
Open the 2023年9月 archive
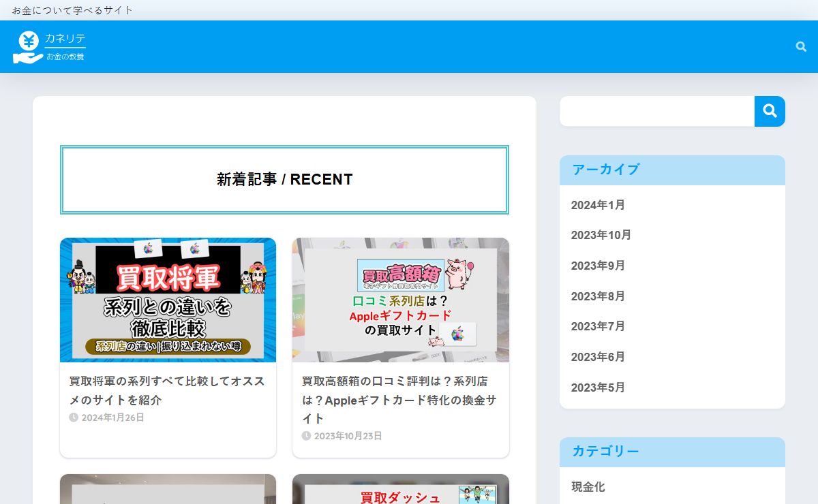click(598, 266)
